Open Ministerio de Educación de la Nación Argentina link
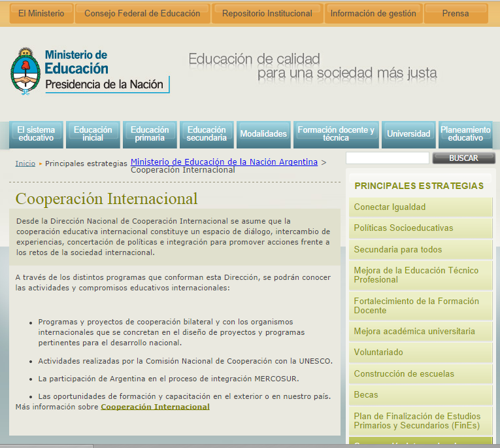Screen dimensions: 500x448 tap(224, 162)
